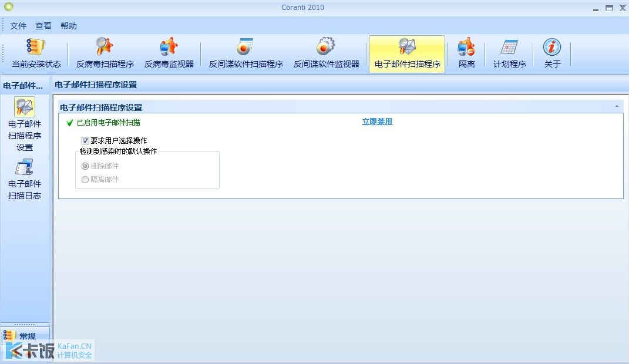This screenshot has width=629, height=364.
Task: Open 反间谍软件监视器 toolbar icon
Action: coord(326,53)
